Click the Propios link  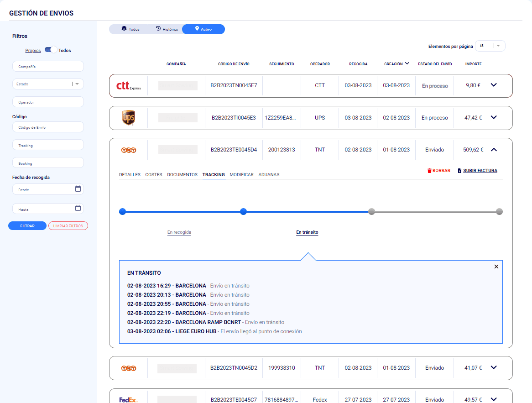click(33, 51)
